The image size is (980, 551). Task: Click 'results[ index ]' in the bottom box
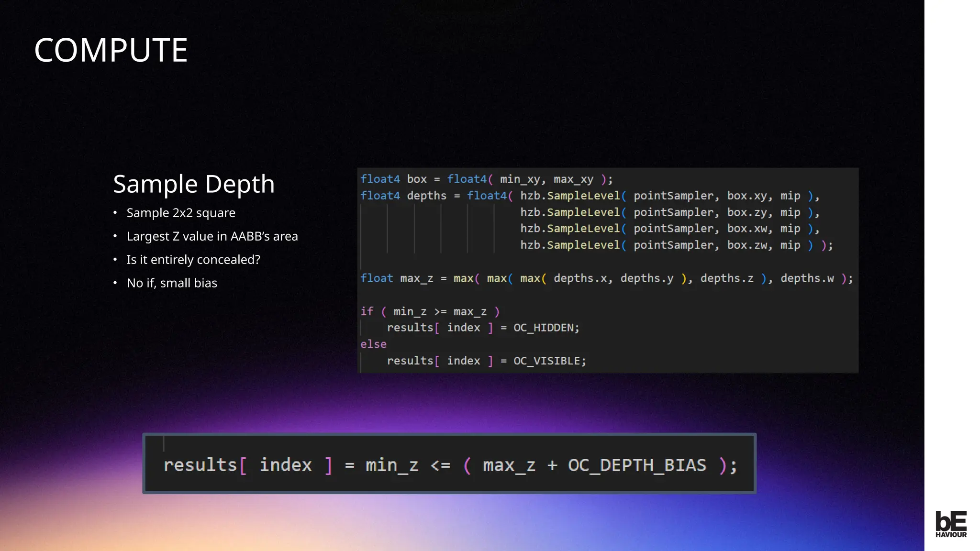pyautogui.click(x=247, y=465)
